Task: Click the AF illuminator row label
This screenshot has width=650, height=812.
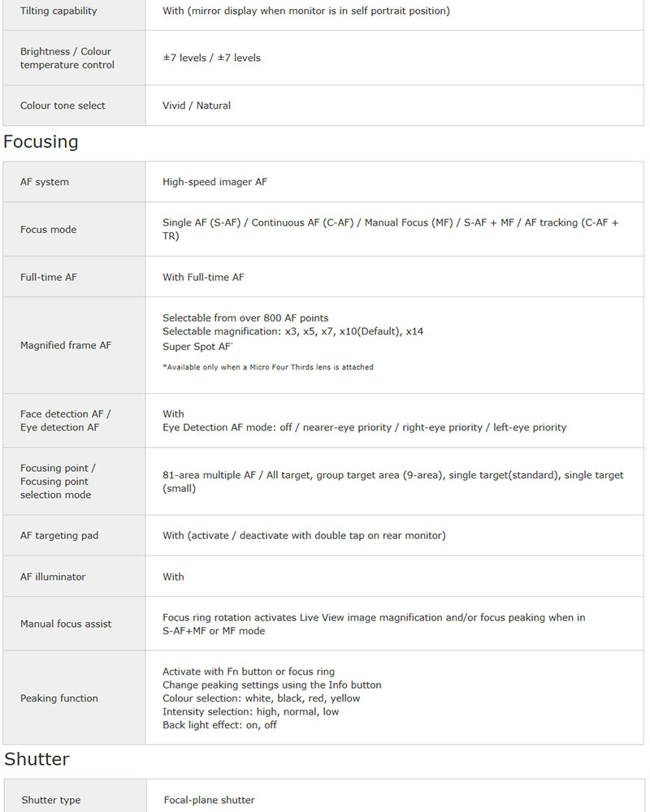Action: click(x=53, y=577)
